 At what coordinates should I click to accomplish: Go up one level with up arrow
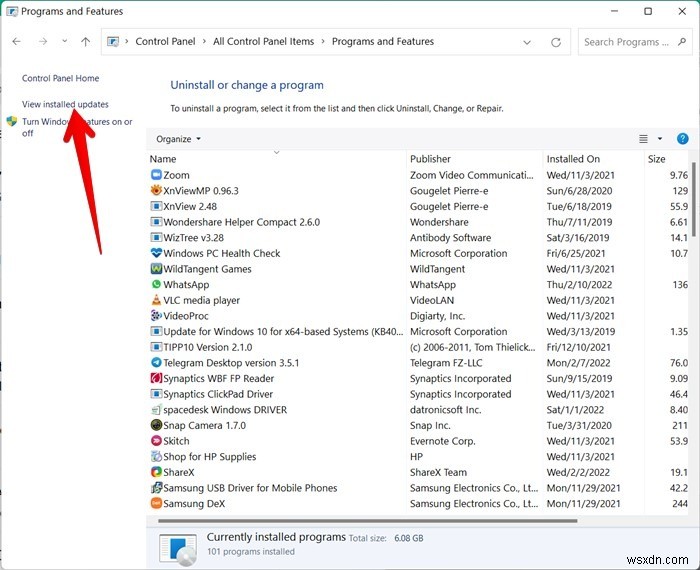click(85, 42)
